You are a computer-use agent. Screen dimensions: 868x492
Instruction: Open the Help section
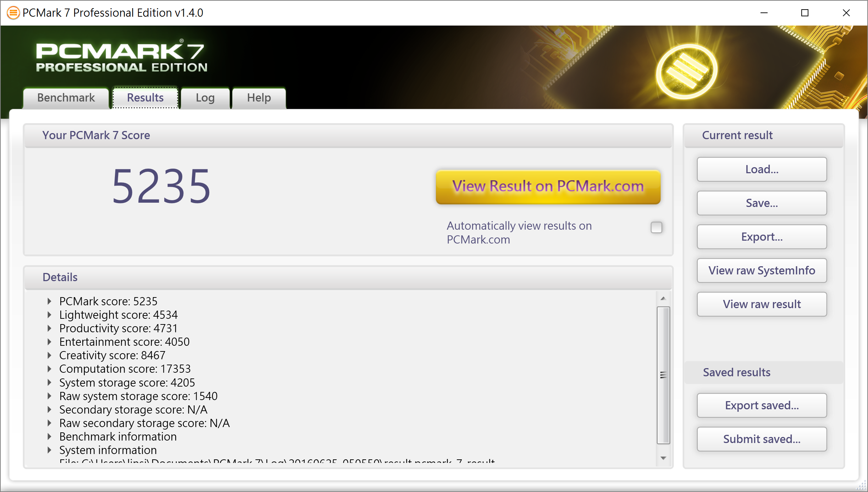click(x=258, y=97)
